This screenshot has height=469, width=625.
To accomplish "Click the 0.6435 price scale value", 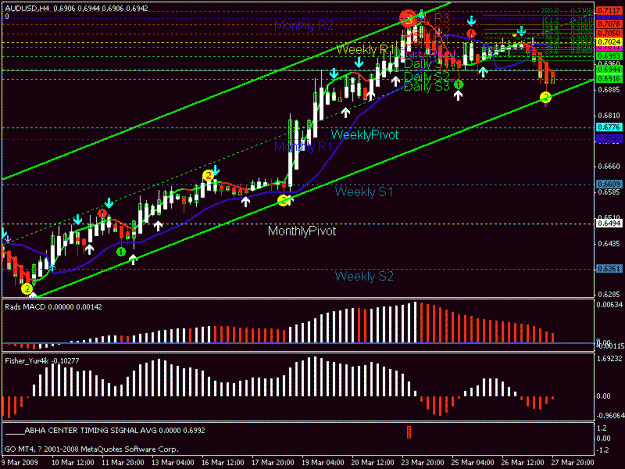I will (609, 243).
